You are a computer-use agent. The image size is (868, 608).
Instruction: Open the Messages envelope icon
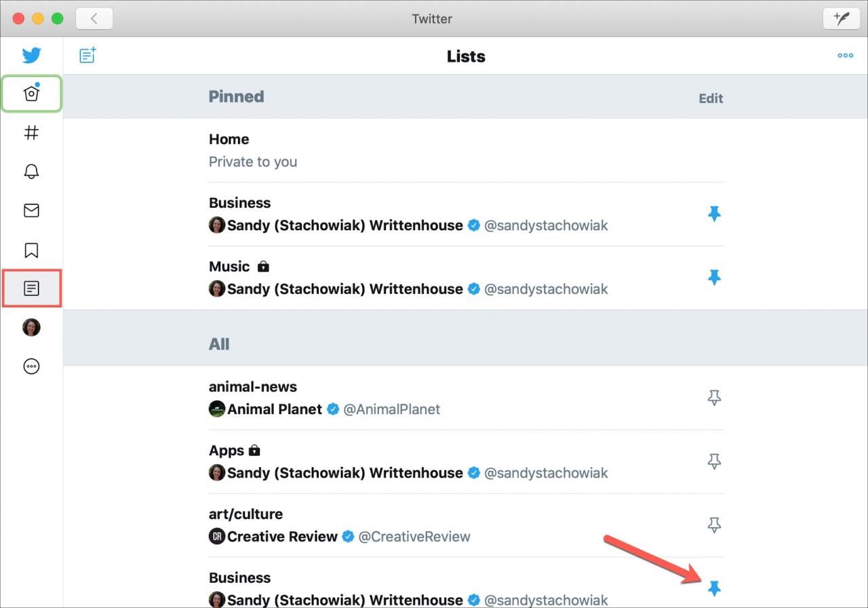click(31, 210)
